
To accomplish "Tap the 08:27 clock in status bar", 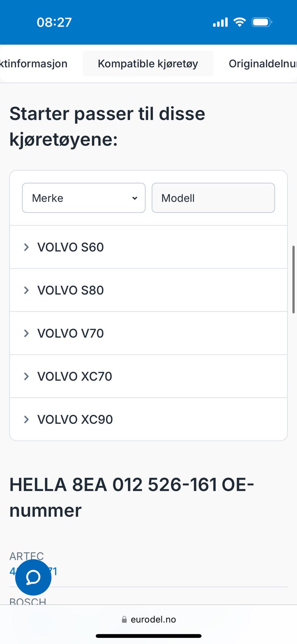I will pos(54,22).
